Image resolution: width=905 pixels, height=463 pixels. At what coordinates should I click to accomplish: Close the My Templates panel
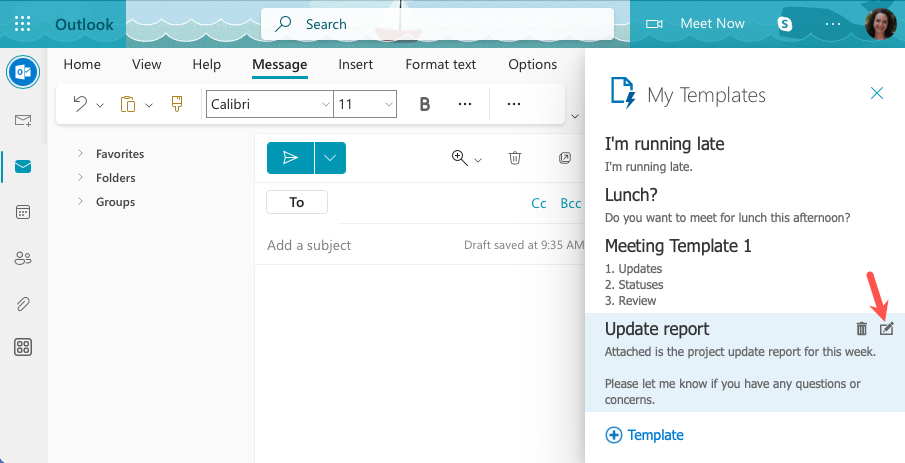tap(877, 94)
